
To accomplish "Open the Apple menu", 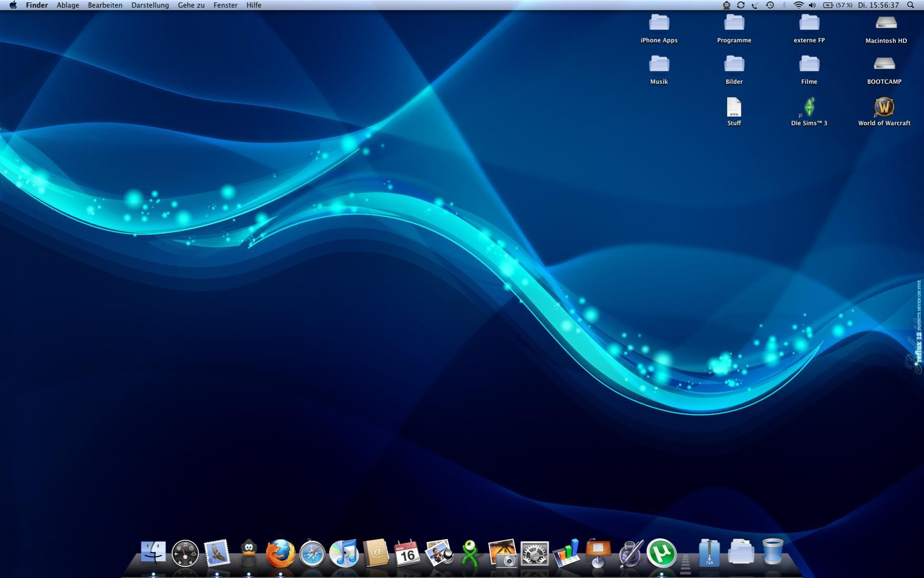I will pos(13,5).
